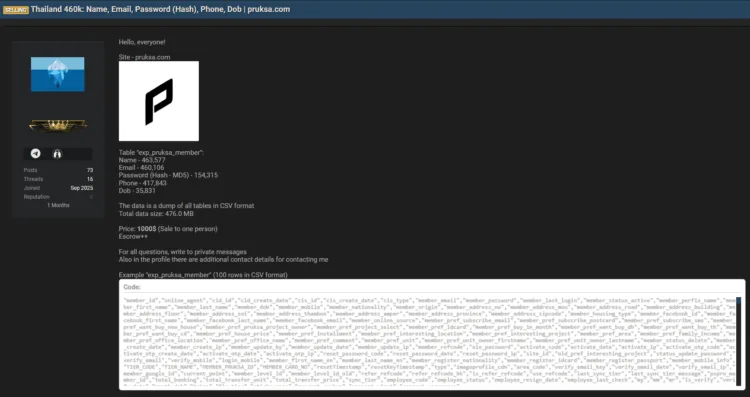Screen dimensions: 750x397
Task: Click the 'Hello, everyone!' greeting line
Action: [x=142, y=42]
